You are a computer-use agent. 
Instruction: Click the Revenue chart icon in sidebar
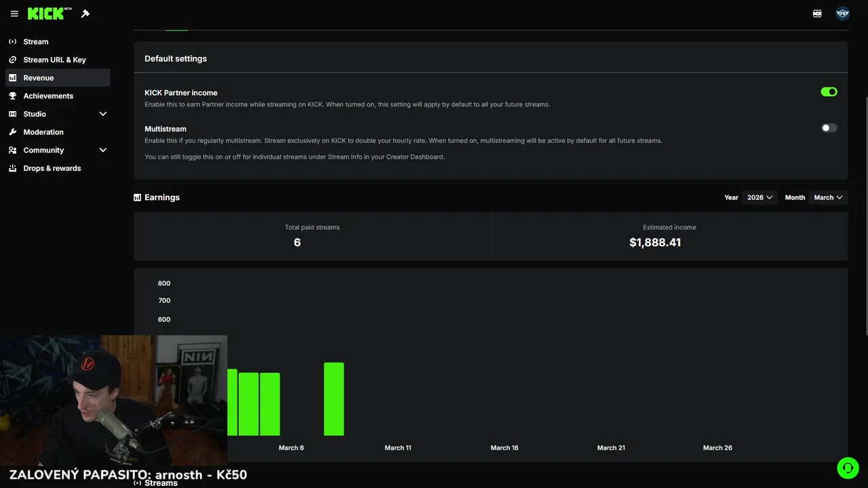[x=13, y=78]
